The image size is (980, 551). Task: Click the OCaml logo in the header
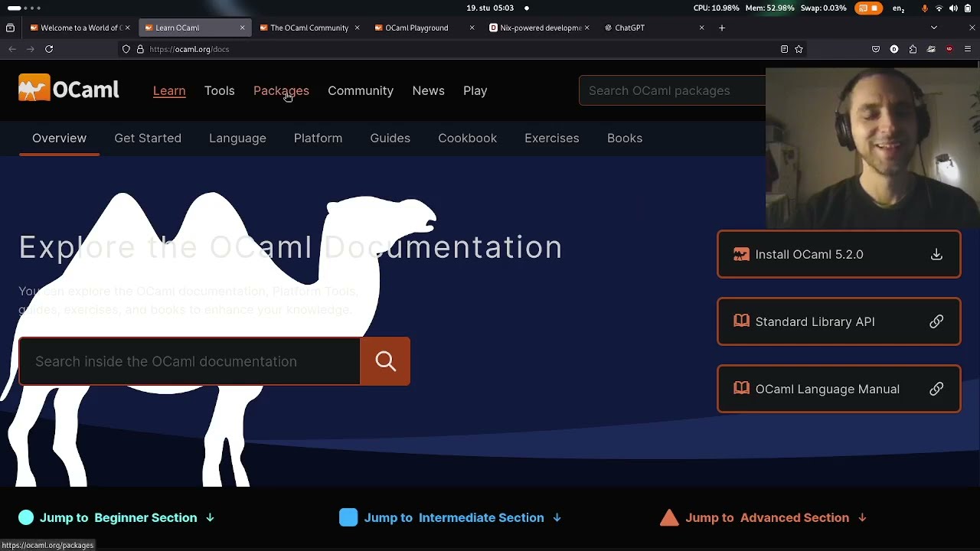[x=69, y=89]
